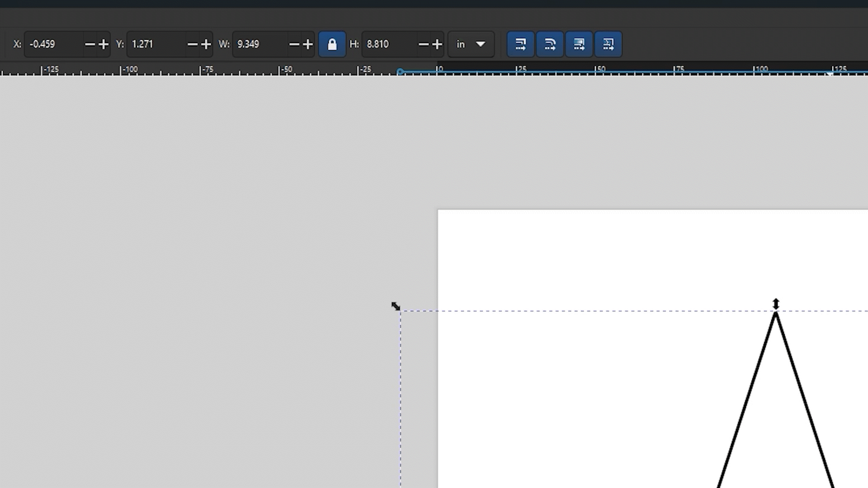Image resolution: width=868 pixels, height=488 pixels.
Task: Click the H height field
Action: [x=390, y=44]
